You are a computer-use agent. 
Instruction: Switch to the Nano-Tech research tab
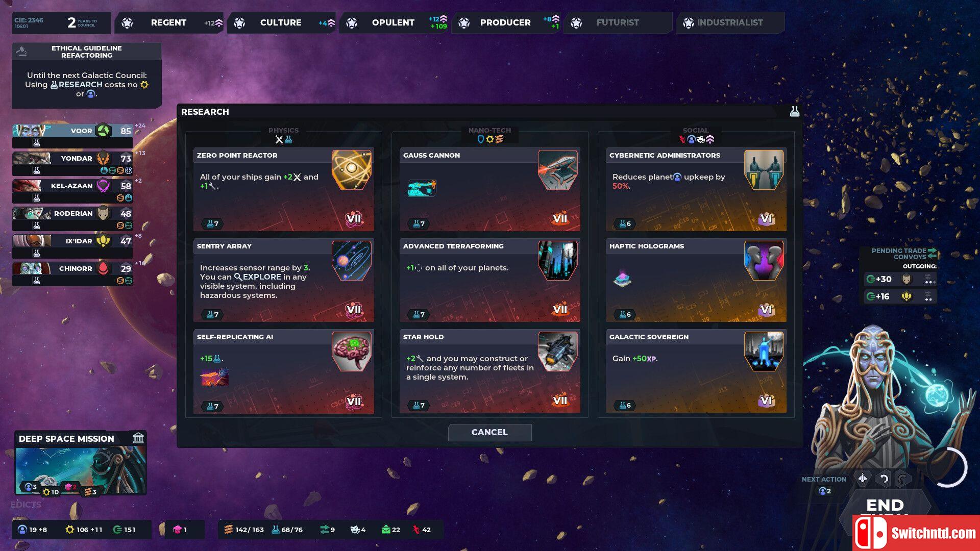489,134
